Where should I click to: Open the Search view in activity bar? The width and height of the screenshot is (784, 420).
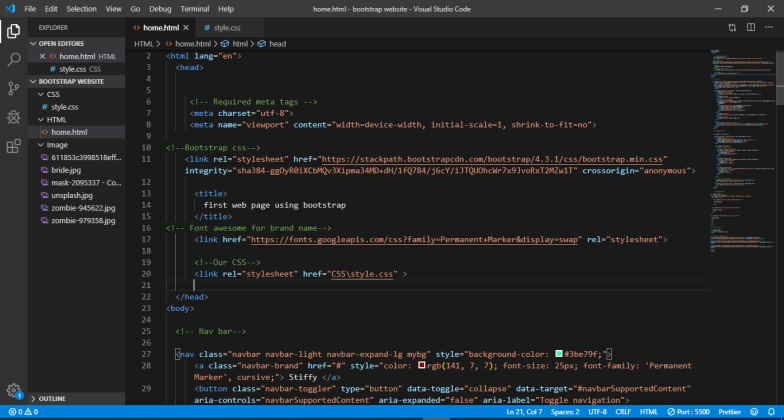coord(14,60)
